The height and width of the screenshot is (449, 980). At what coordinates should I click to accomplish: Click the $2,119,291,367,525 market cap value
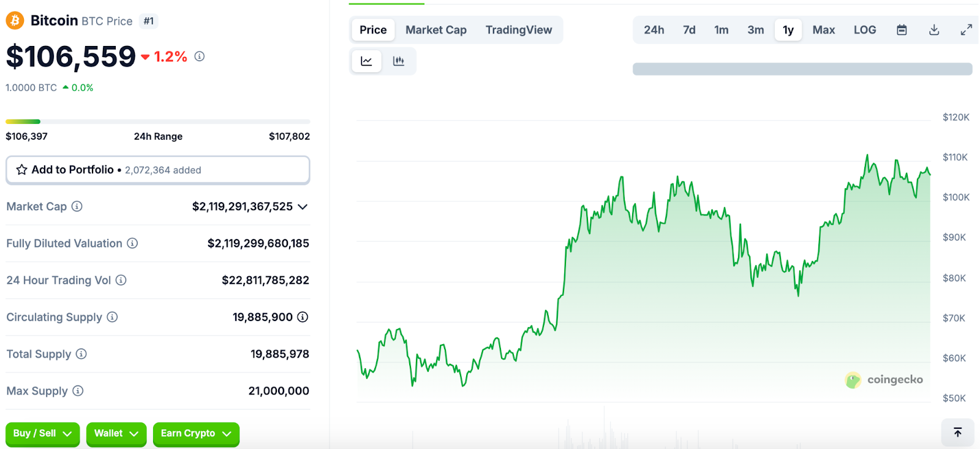point(243,206)
